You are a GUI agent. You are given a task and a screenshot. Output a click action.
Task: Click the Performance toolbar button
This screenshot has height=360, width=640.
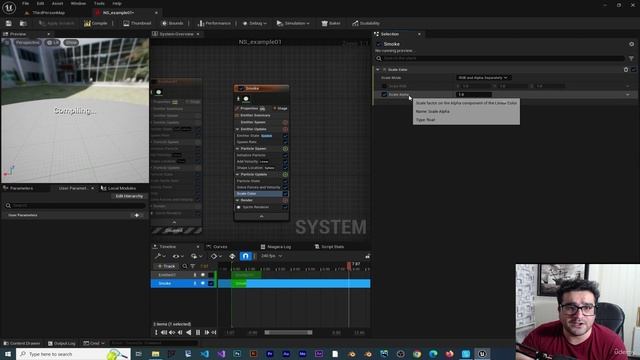[214, 23]
